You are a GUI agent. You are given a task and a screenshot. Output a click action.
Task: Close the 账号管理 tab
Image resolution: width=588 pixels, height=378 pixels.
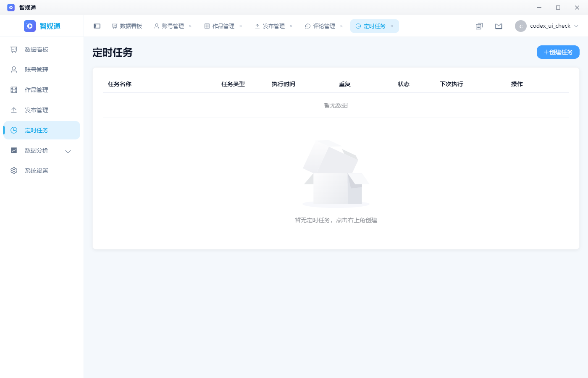pyautogui.click(x=190, y=26)
